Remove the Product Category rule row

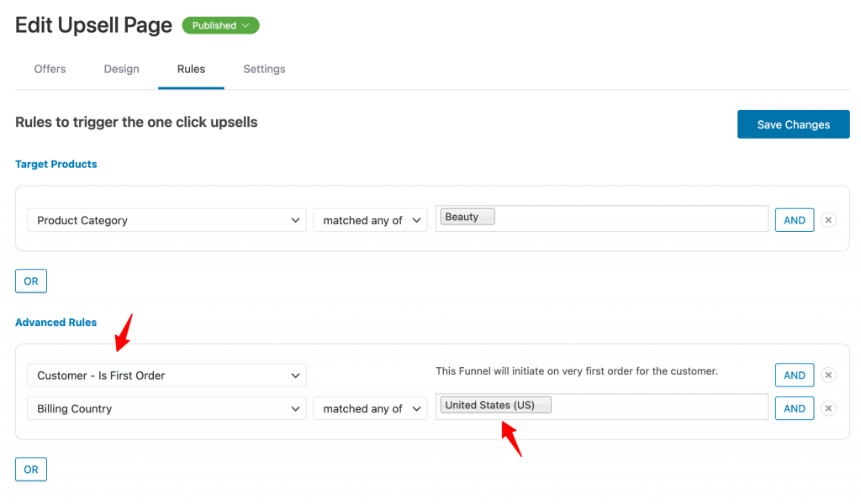click(x=828, y=220)
